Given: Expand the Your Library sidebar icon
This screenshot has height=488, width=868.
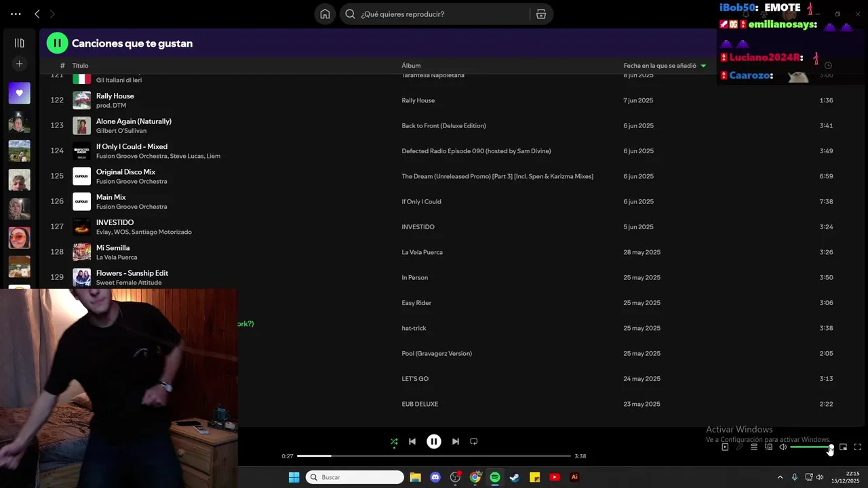Looking at the screenshot, I should click(x=19, y=43).
